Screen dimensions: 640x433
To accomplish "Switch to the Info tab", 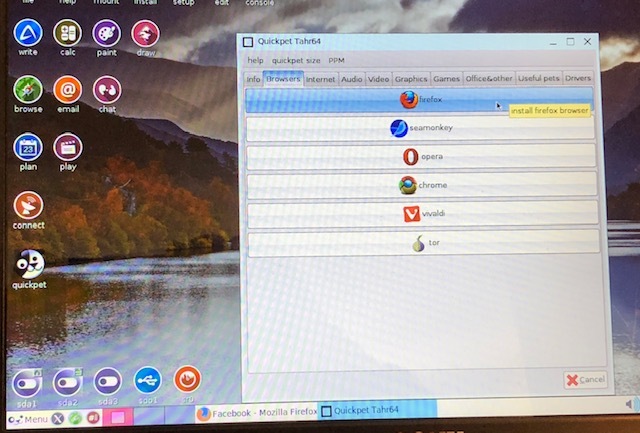I will click(x=253, y=79).
